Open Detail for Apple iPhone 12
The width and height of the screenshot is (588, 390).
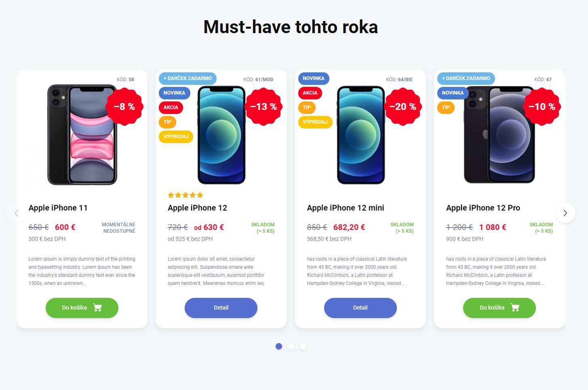point(221,308)
